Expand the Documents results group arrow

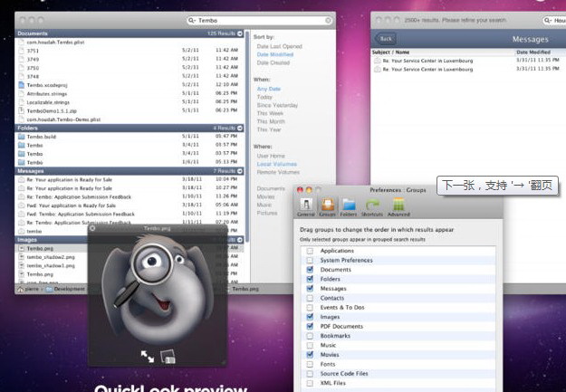click(240, 33)
